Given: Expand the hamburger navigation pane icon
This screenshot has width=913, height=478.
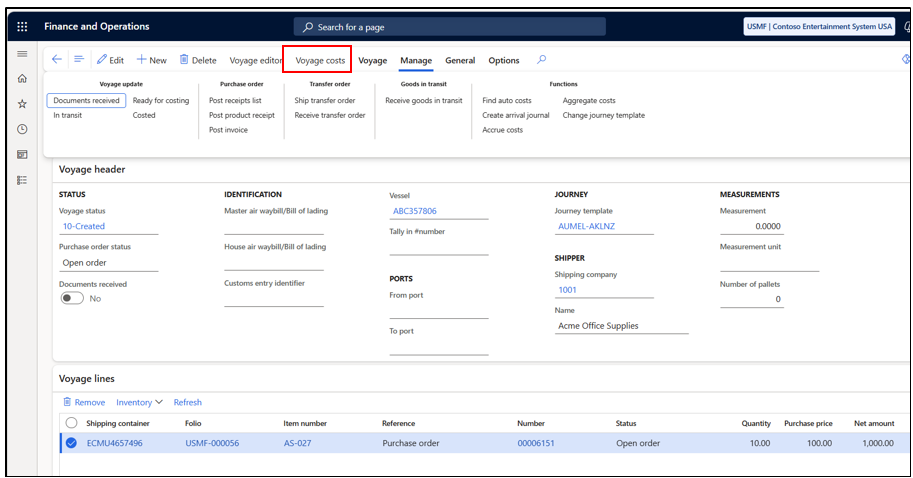Looking at the screenshot, I should [x=22, y=54].
